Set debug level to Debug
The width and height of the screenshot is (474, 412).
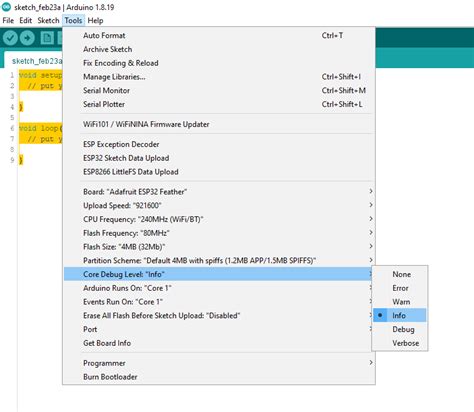click(400, 329)
